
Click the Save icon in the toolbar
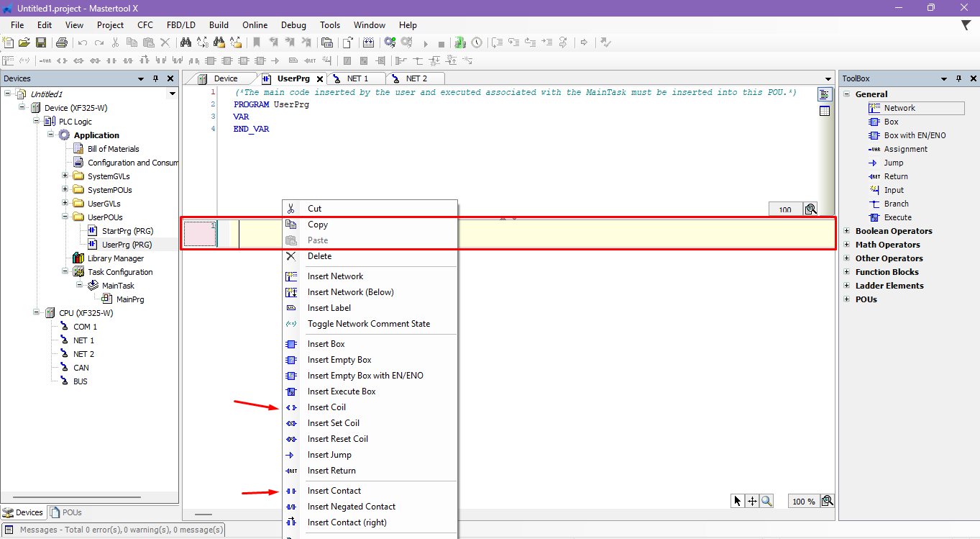[x=41, y=42]
